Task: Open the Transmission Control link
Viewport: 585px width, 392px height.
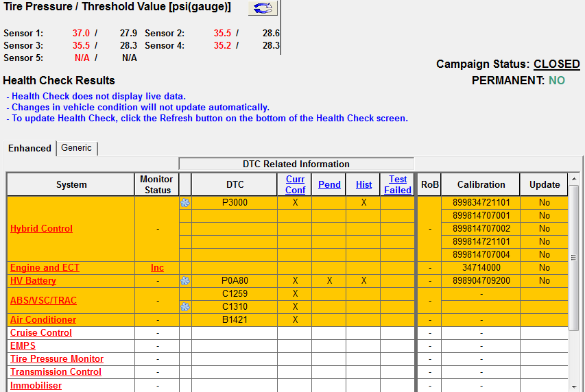Action: click(56, 372)
